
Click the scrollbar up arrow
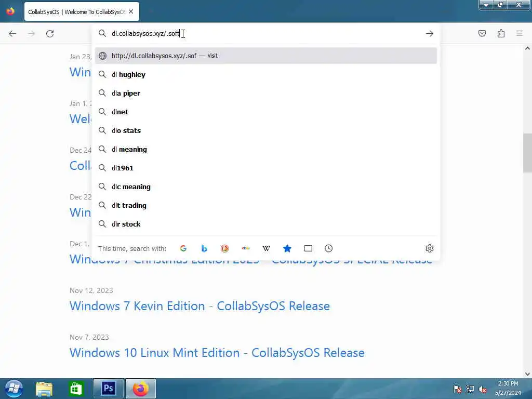(x=527, y=48)
